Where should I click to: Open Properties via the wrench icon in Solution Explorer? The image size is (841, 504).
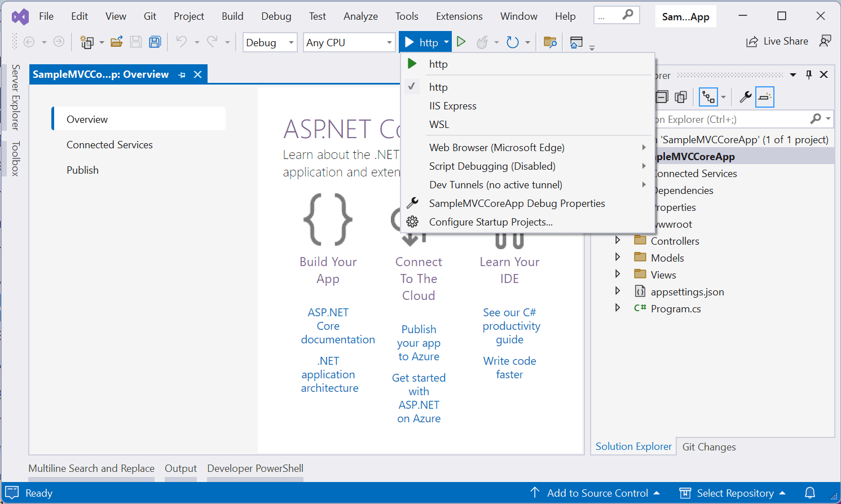click(x=745, y=96)
